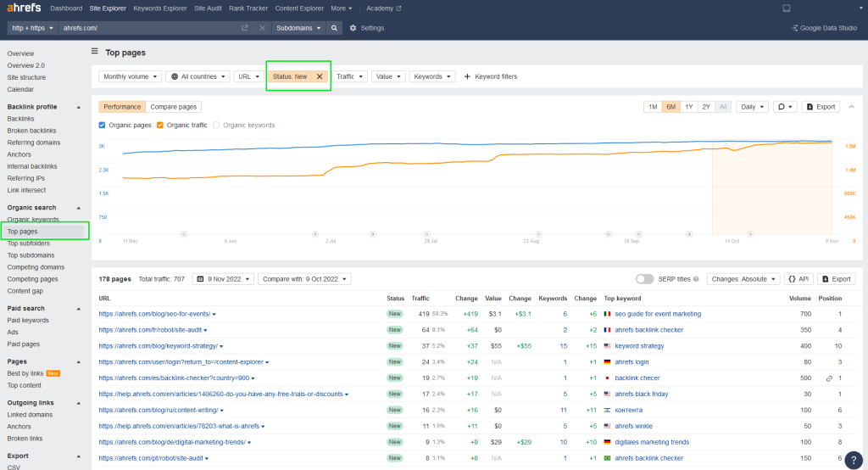868x470 pixels.
Task: Open protocol http + https dropdown
Action: [33, 28]
